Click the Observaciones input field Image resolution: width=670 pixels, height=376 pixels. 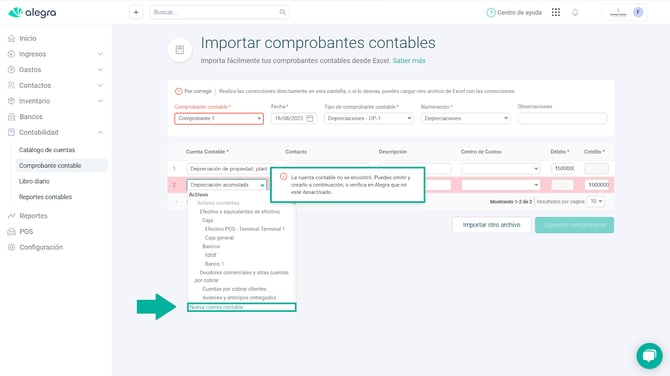coord(562,118)
